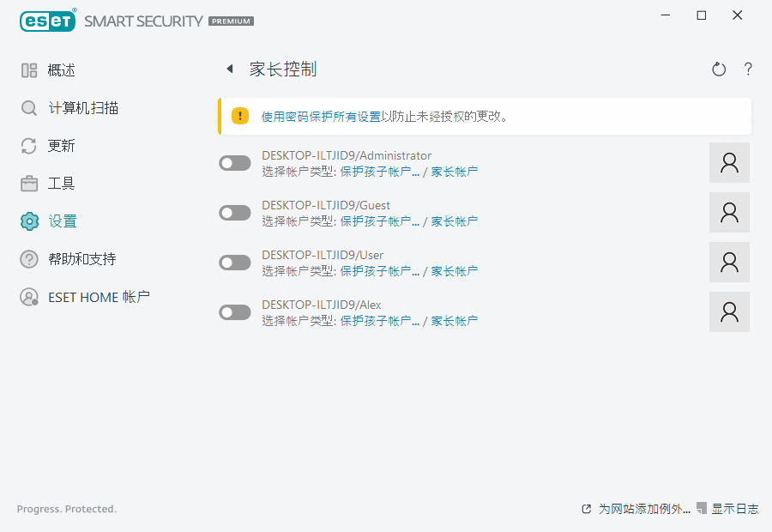
Task: Choose 家长帐户 for the Administrator account
Action: click(x=454, y=172)
